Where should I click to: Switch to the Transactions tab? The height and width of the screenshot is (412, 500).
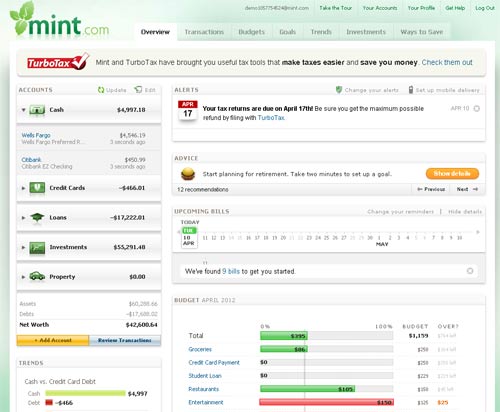(204, 32)
